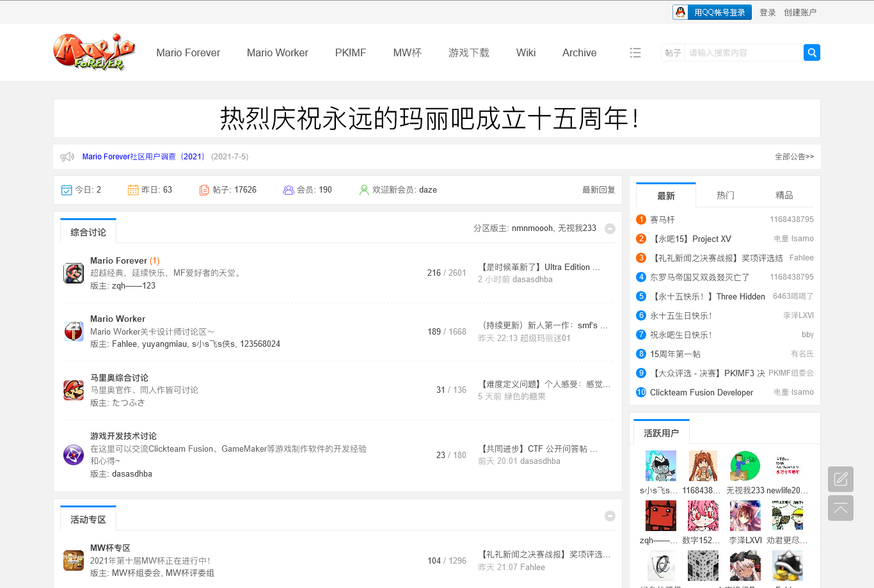Open moderator 无视我233 in 分区版主
This screenshot has width=874, height=588.
[577, 228]
